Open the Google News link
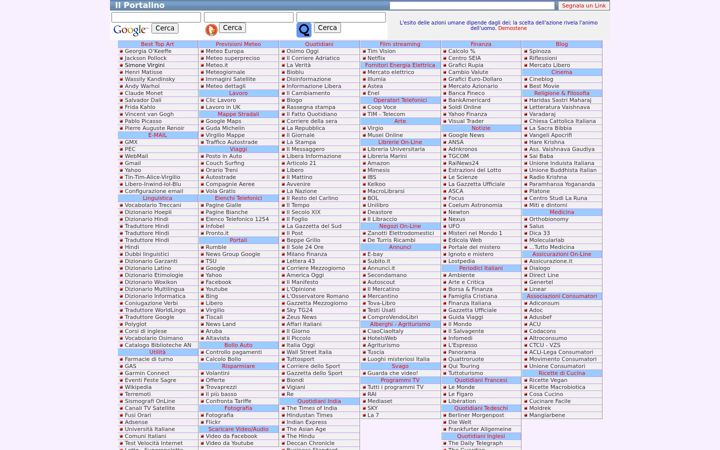Image resolution: width=720 pixels, height=450 pixels. click(466, 135)
